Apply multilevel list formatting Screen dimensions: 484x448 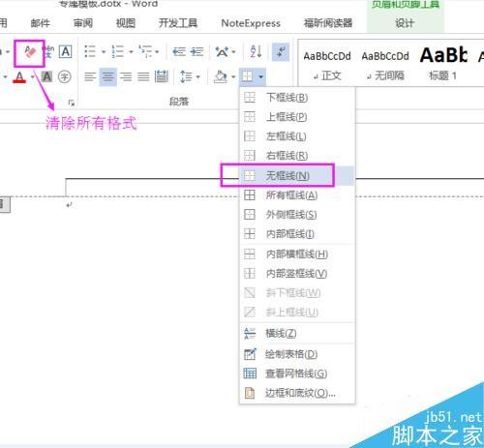(145, 51)
